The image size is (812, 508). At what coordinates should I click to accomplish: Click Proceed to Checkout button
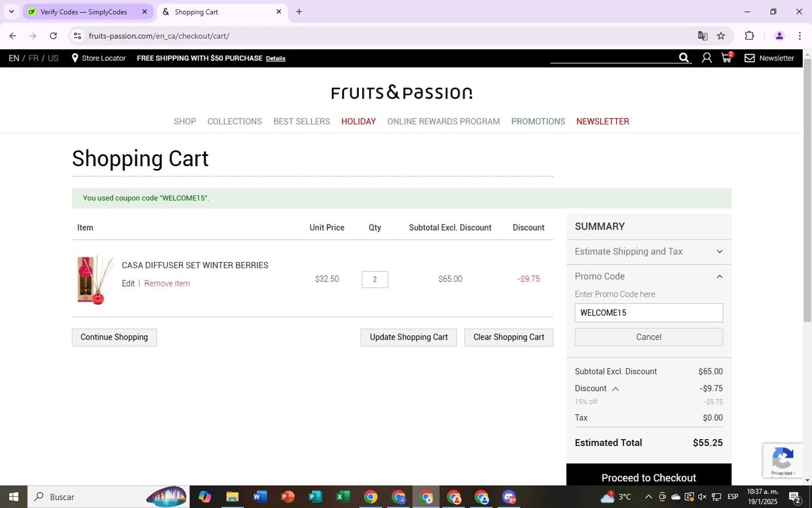(x=649, y=478)
